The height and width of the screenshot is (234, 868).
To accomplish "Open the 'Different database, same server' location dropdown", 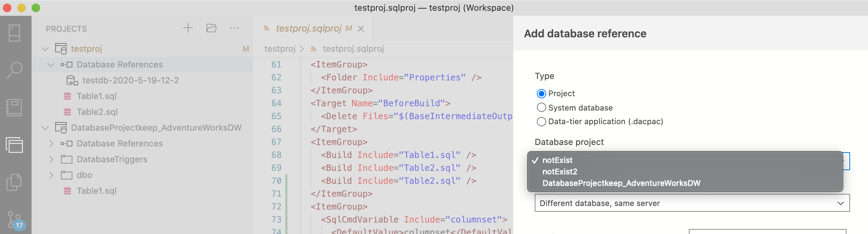I will coord(692,203).
